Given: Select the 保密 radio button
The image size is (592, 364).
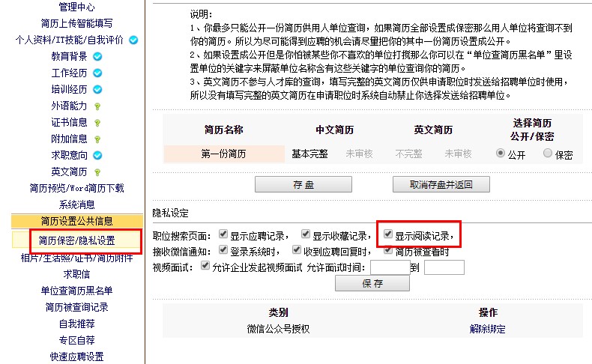Looking at the screenshot, I should click(x=548, y=153).
